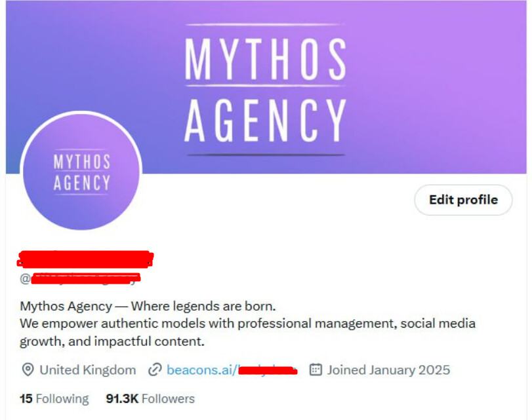This screenshot has width=532, height=420.
Task: Open the beacons.ai website link
Action: pos(232,370)
